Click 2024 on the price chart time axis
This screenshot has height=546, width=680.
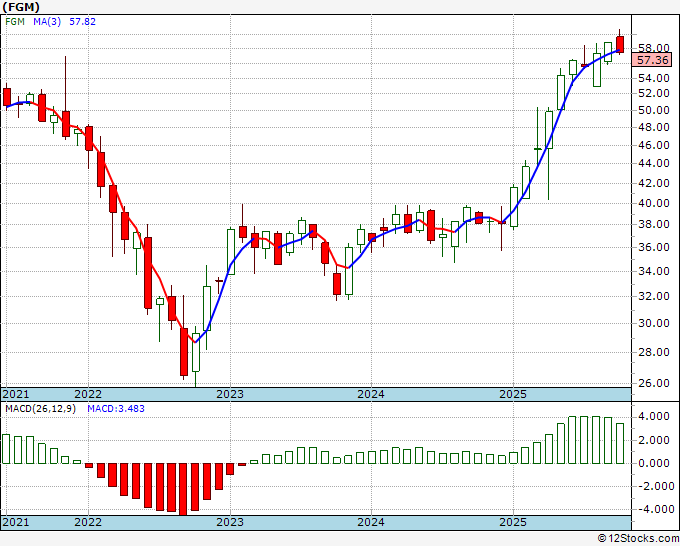point(371,394)
